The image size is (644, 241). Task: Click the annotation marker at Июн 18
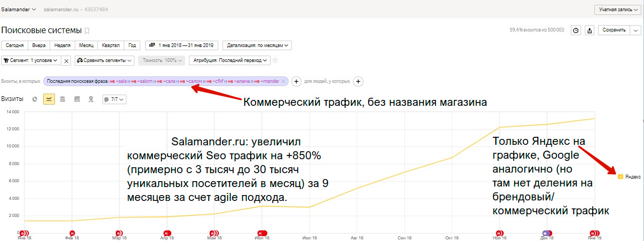261,233
